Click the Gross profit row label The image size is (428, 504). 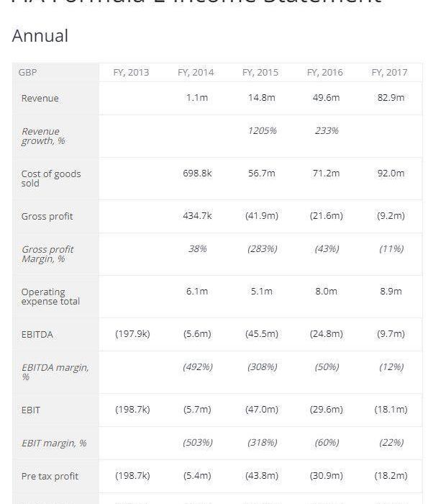(47, 216)
